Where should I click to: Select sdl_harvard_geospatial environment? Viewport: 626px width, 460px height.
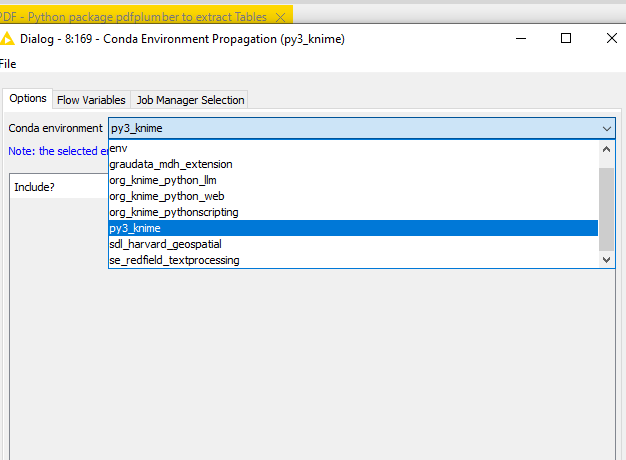(353, 244)
